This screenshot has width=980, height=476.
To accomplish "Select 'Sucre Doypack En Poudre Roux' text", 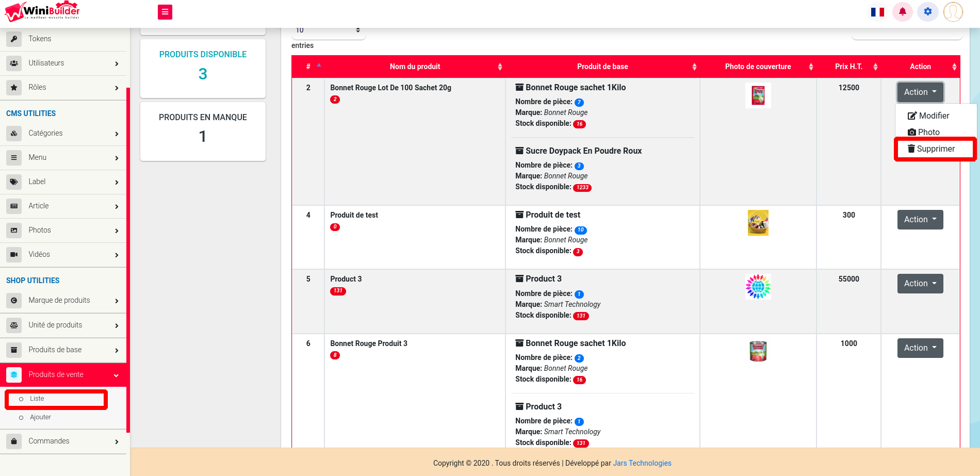I will click(x=583, y=151).
